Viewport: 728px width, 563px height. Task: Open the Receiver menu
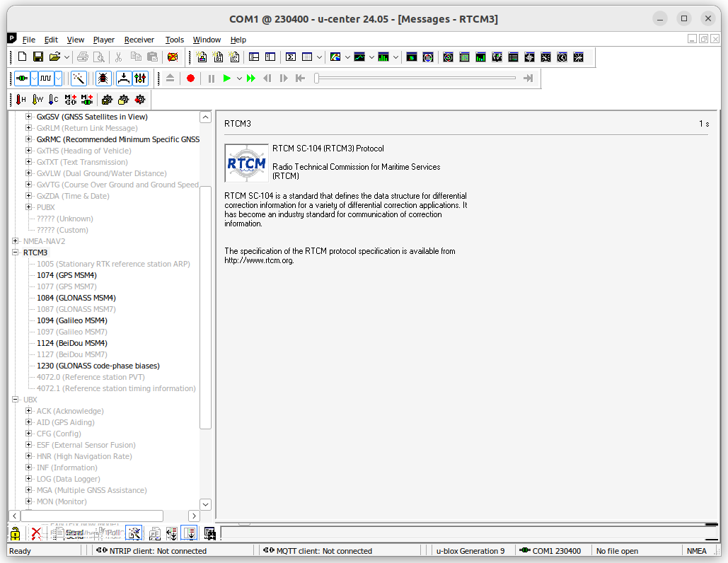point(139,40)
